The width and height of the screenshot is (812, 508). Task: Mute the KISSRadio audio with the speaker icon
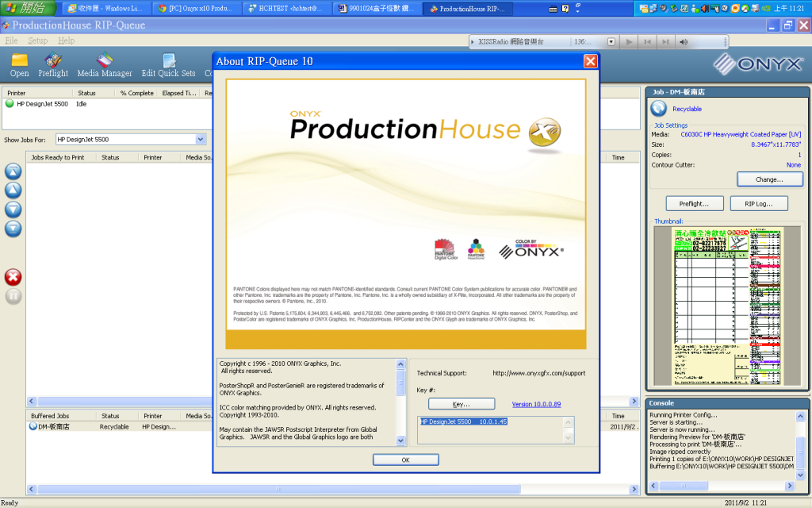682,41
